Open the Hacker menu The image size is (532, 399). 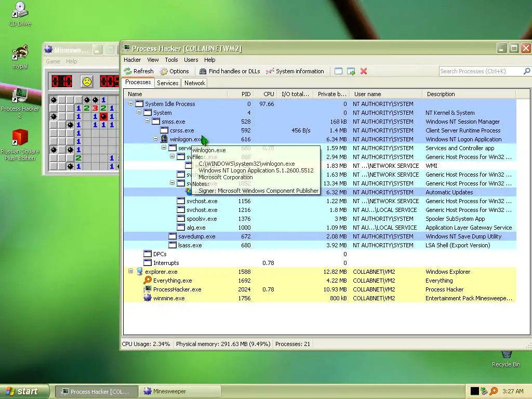pos(132,60)
